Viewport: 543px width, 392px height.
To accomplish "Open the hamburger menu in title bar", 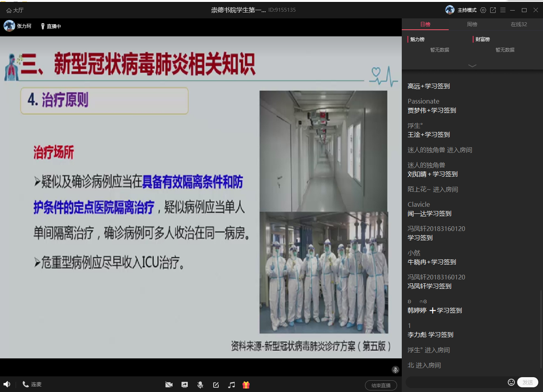I will [503, 10].
